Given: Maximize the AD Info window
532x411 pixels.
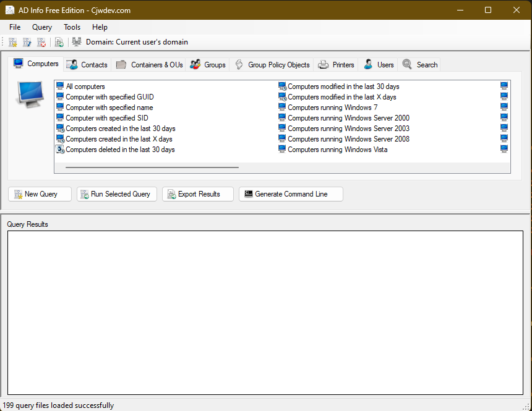Looking at the screenshot, I should tap(488, 10).
